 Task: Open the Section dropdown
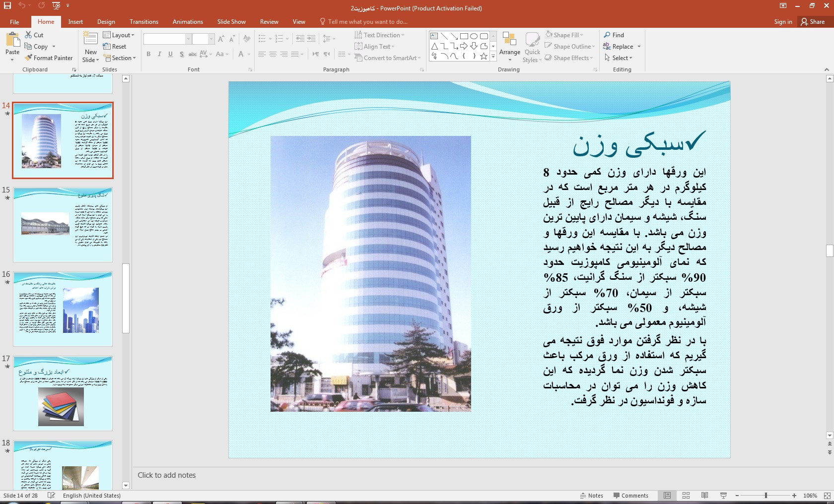click(x=119, y=58)
